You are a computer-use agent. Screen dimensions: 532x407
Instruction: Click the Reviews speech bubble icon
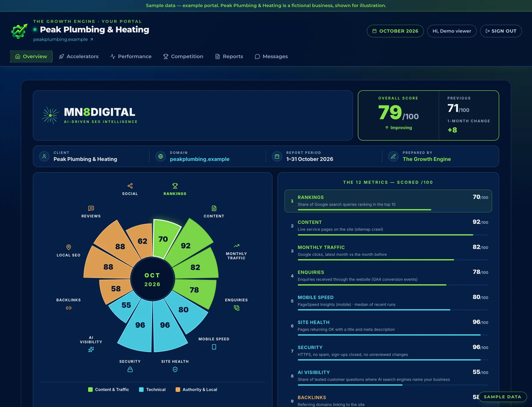(91, 208)
